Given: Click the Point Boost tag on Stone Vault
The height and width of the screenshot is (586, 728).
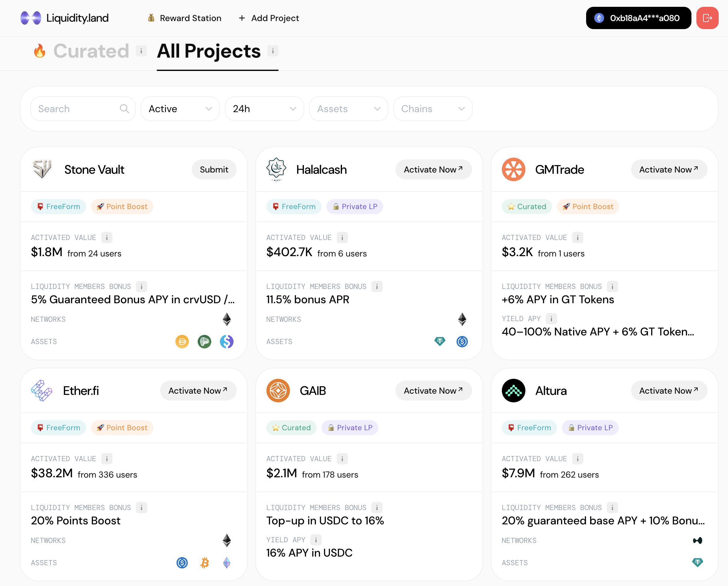Looking at the screenshot, I should pos(122,207).
